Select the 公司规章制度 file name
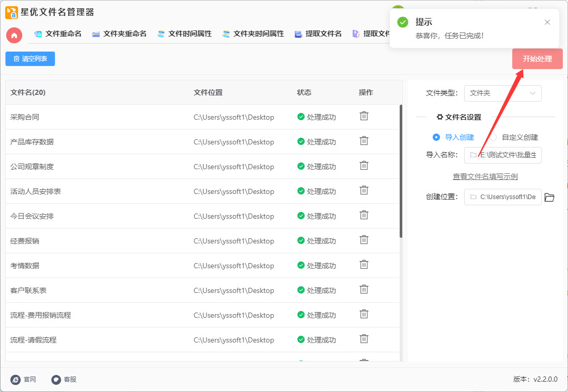Screen dimensions: 568x392 (x=32, y=167)
